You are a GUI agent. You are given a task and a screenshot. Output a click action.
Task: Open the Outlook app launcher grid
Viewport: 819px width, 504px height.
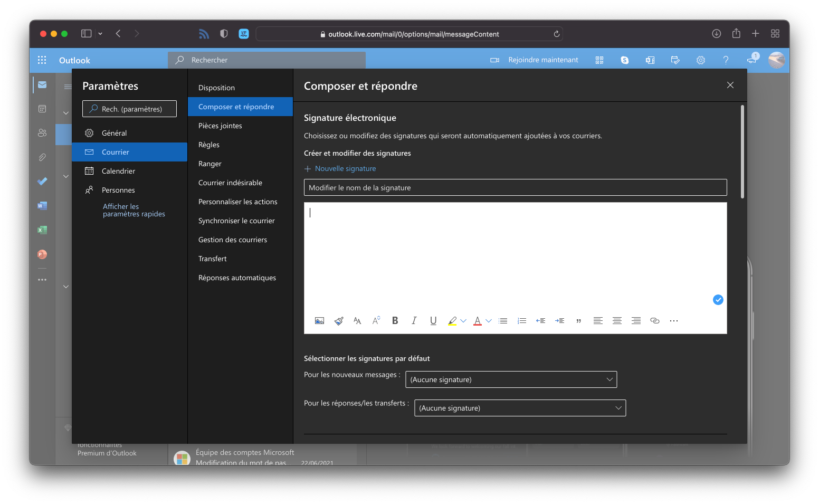[42, 60]
